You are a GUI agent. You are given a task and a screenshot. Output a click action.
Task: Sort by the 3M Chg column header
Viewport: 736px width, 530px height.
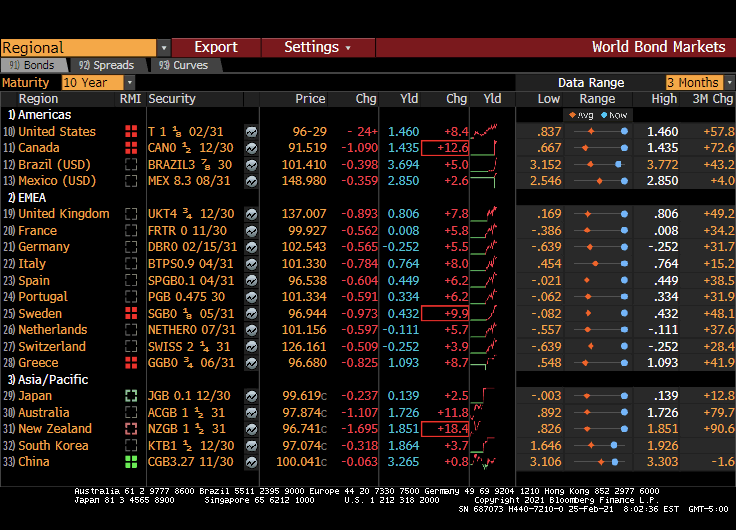click(x=713, y=99)
